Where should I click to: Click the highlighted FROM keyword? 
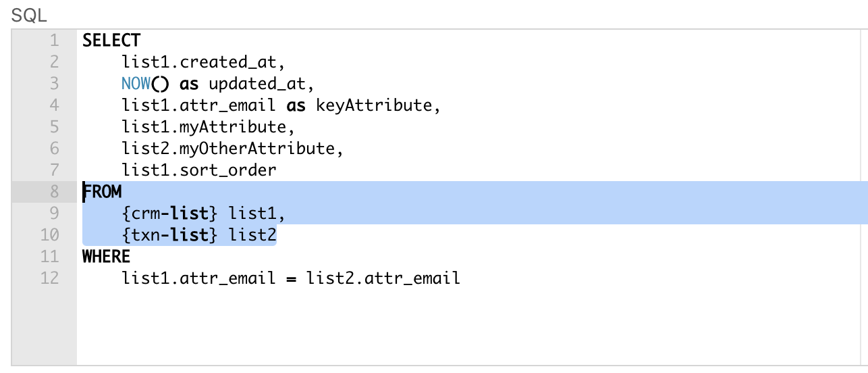click(103, 192)
